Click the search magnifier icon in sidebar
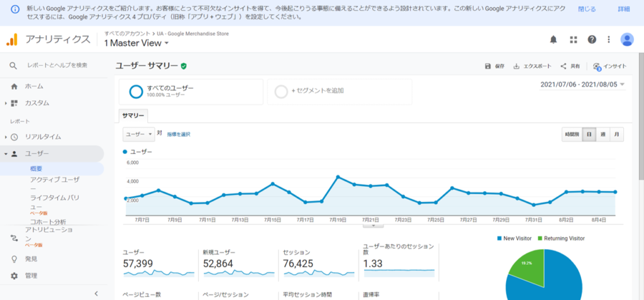This screenshot has height=300, width=644. 14,66
